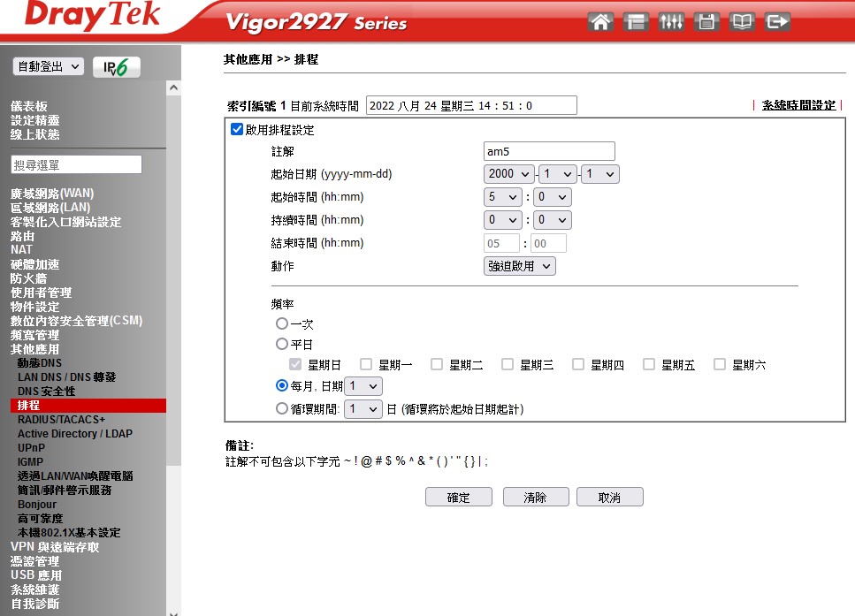Check the 星期三 checkbox
The image size is (855, 616).
click(x=508, y=364)
